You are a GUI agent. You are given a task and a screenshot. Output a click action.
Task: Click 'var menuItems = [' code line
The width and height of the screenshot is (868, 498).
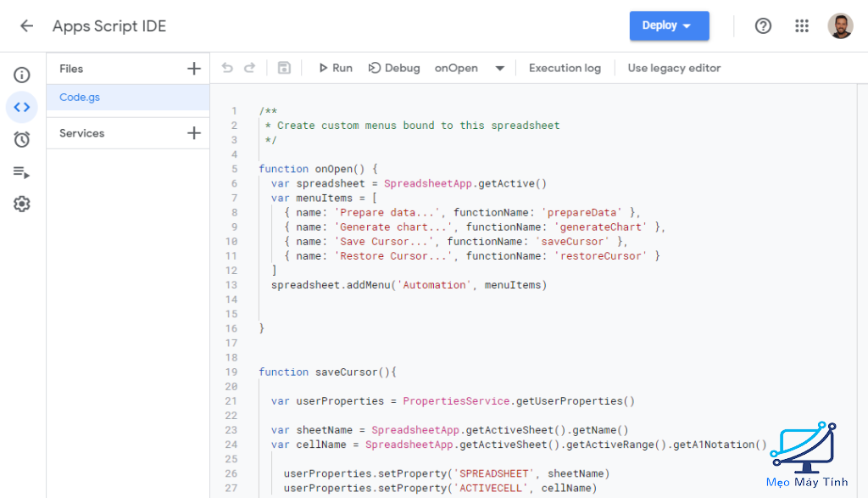pyautogui.click(x=325, y=198)
